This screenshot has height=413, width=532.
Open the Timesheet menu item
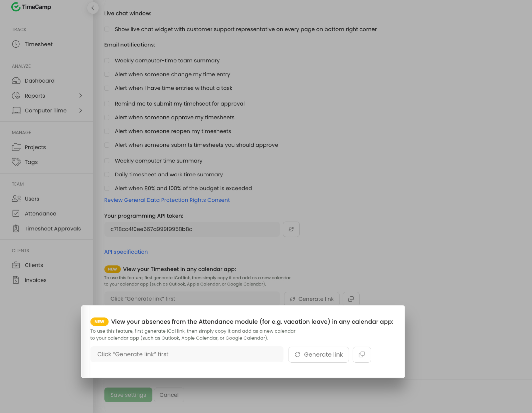38,44
